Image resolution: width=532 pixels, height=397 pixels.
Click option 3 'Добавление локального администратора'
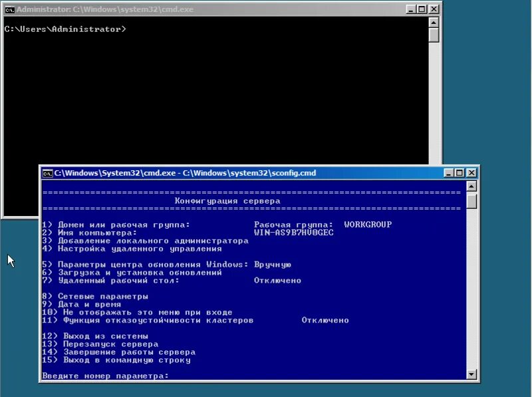tap(145, 241)
